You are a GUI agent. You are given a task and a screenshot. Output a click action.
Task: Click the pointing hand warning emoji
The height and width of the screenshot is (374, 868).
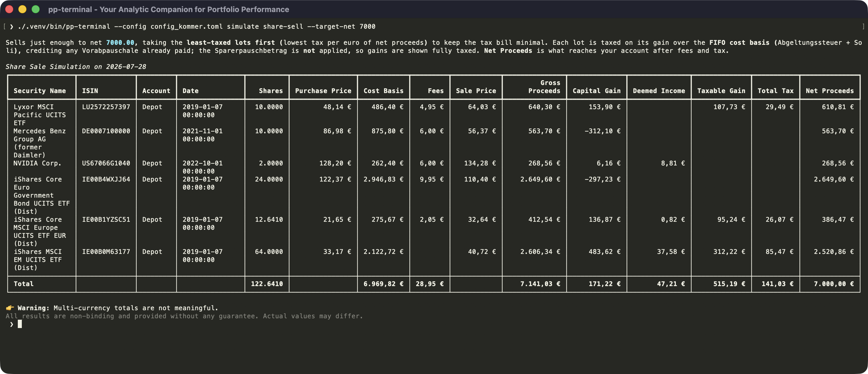[10, 308]
